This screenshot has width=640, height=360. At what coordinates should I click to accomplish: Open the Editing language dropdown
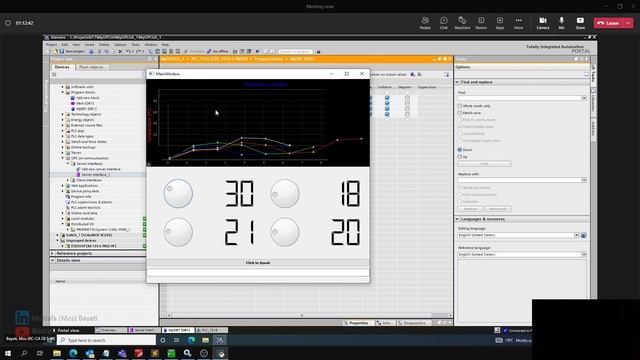(576, 235)
